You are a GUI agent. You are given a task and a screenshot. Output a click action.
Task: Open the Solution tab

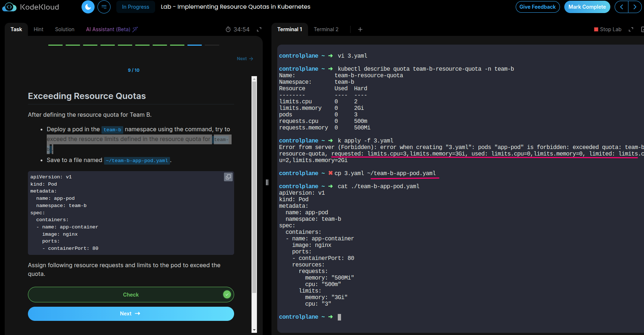(x=65, y=29)
